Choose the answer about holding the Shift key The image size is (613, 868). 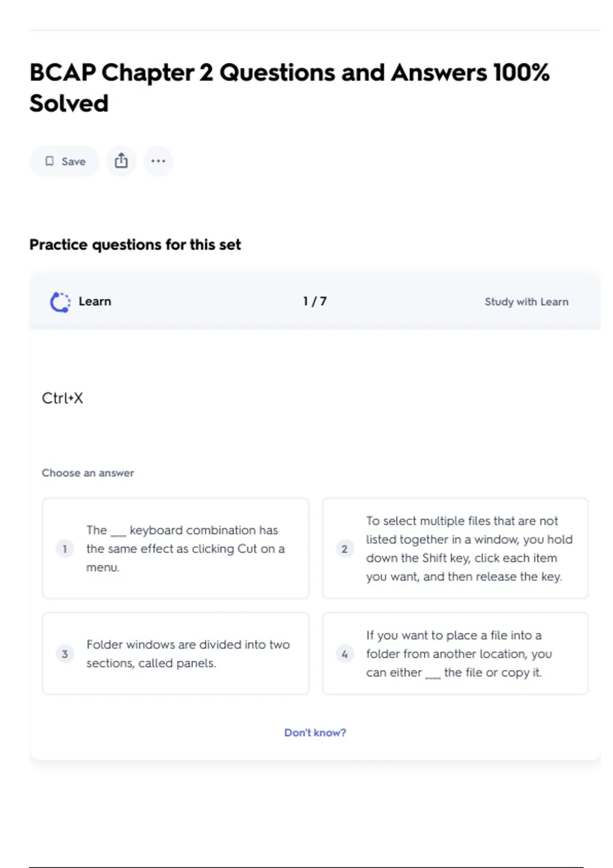(x=469, y=548)
